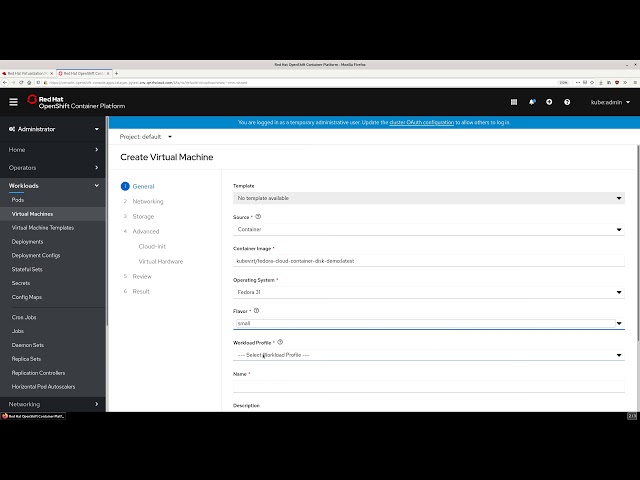Open the notifications bell
640x480 pixels.
532,102
